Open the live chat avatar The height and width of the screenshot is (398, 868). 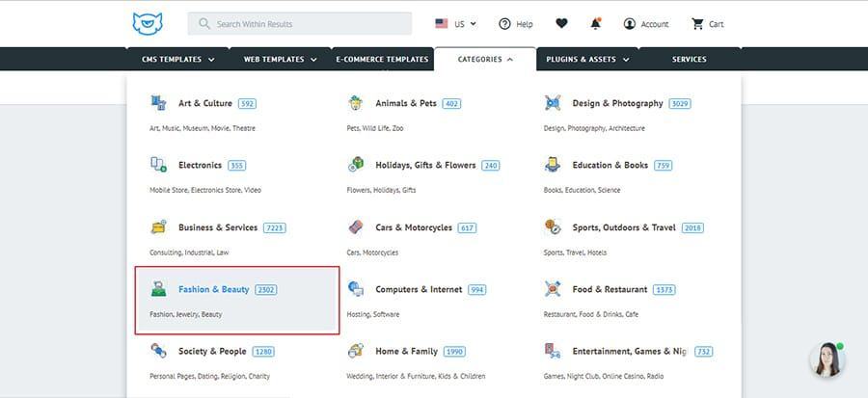tap(827, 359)
